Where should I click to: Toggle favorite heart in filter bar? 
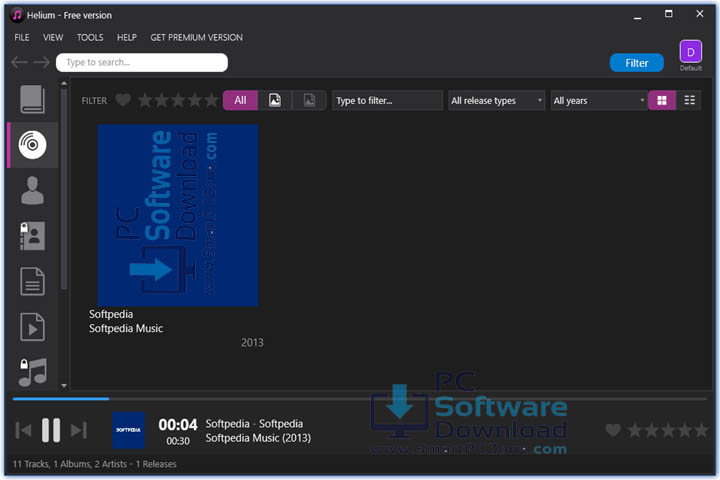(x=123, y=100)
